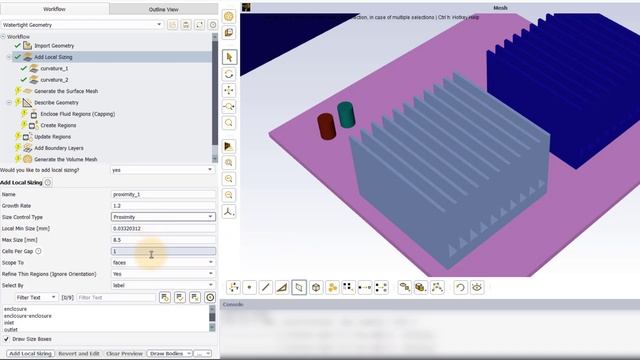Click the select all filtered items icon

[x=180, y=298]
